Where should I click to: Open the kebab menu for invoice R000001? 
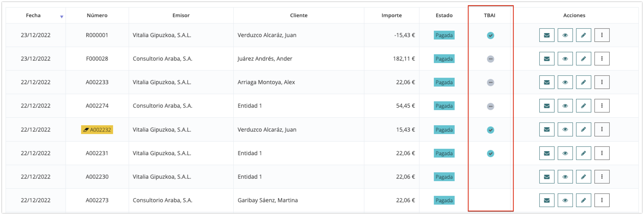601,35
